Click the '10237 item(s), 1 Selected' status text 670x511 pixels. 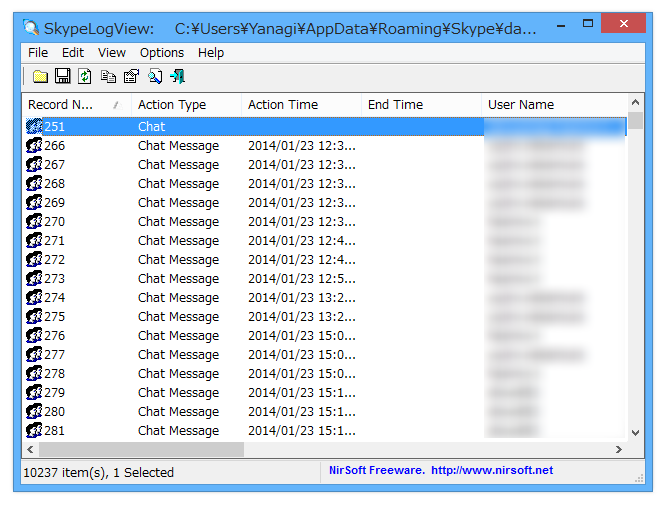point(98,473)
